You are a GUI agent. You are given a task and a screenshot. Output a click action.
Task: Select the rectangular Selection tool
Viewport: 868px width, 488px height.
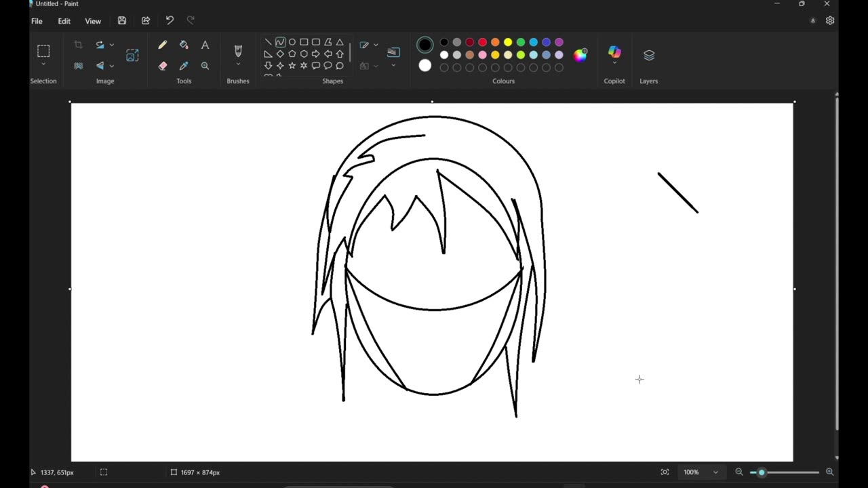click(43, 51)
